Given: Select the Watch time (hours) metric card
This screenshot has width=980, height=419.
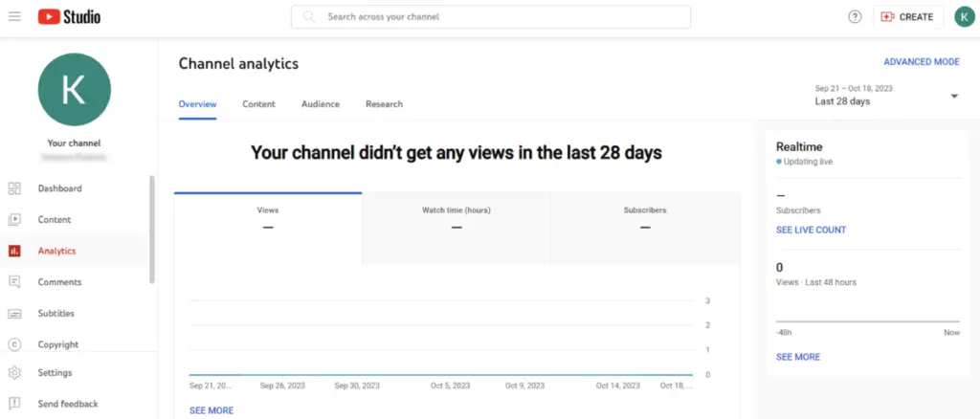Looking at the screenshot, I should click(457, 218).
